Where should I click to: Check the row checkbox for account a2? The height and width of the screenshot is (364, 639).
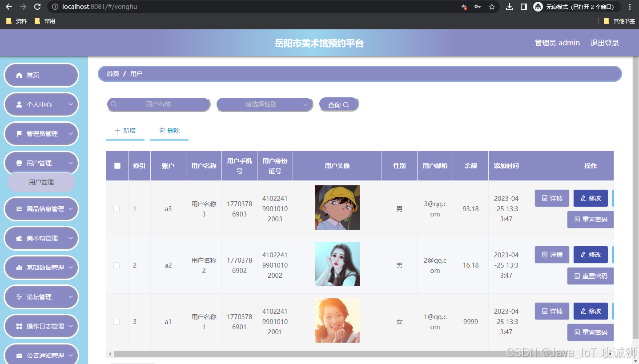117,265
